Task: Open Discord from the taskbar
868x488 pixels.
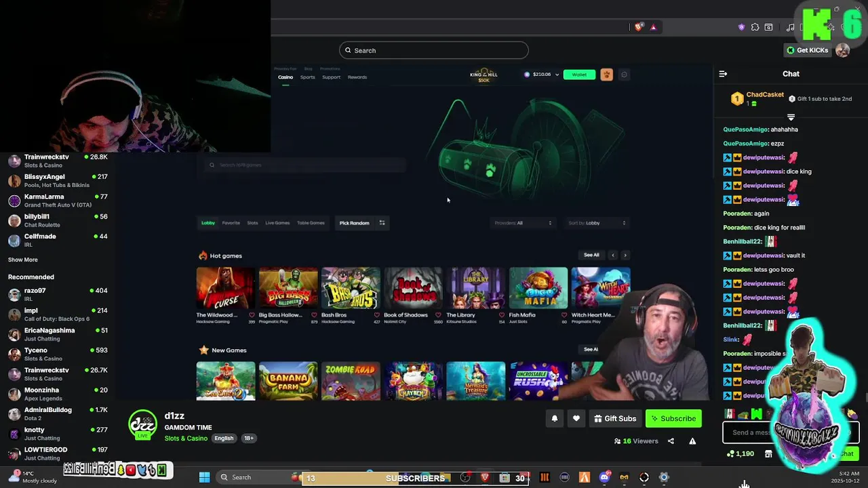Action: tap(604, 477)
